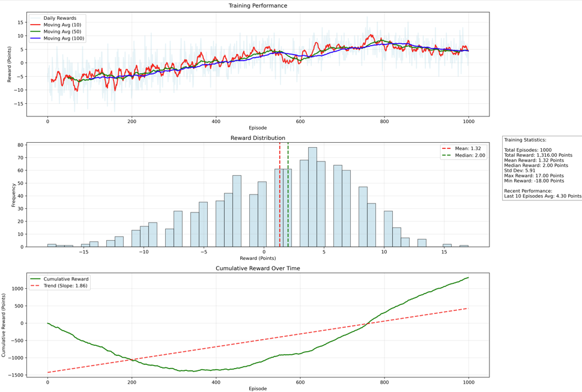The image size is (582, 392).
Task: Select the "Moving Avg (50)" legend entry
Action: 56,32
